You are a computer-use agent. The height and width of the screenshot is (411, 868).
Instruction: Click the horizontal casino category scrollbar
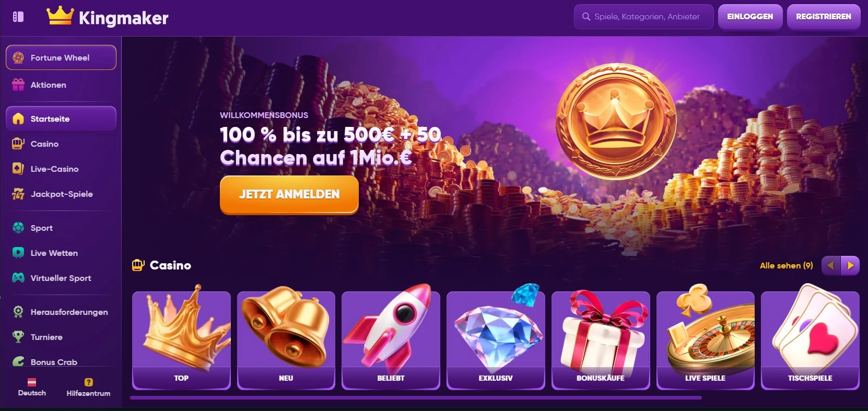[416, 397]
